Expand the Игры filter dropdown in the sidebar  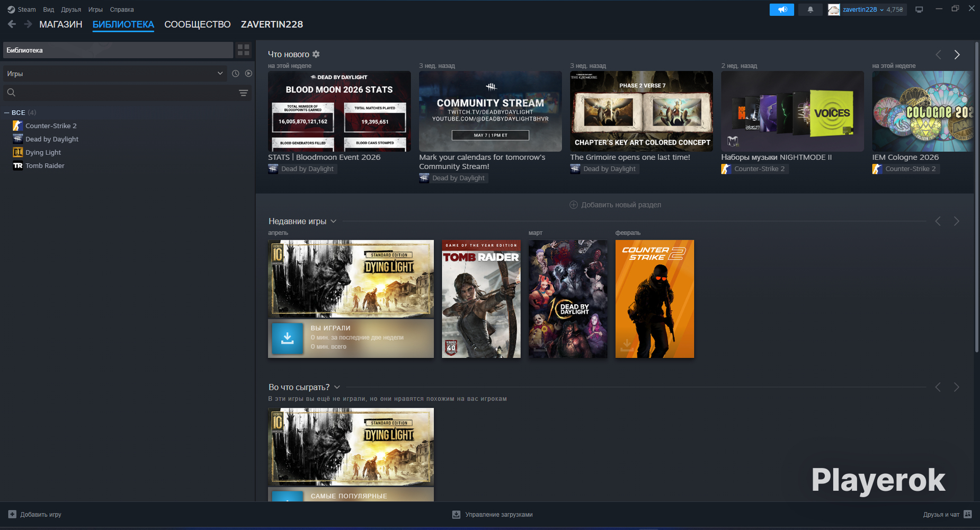(x=115, y=74)
